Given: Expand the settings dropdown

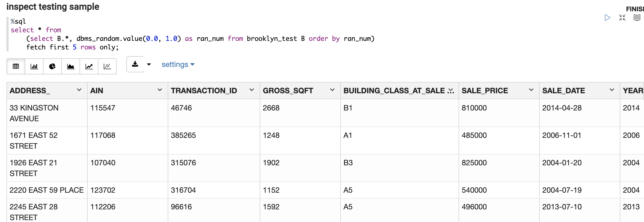Looking at the screenshot, I should point(178,65).
